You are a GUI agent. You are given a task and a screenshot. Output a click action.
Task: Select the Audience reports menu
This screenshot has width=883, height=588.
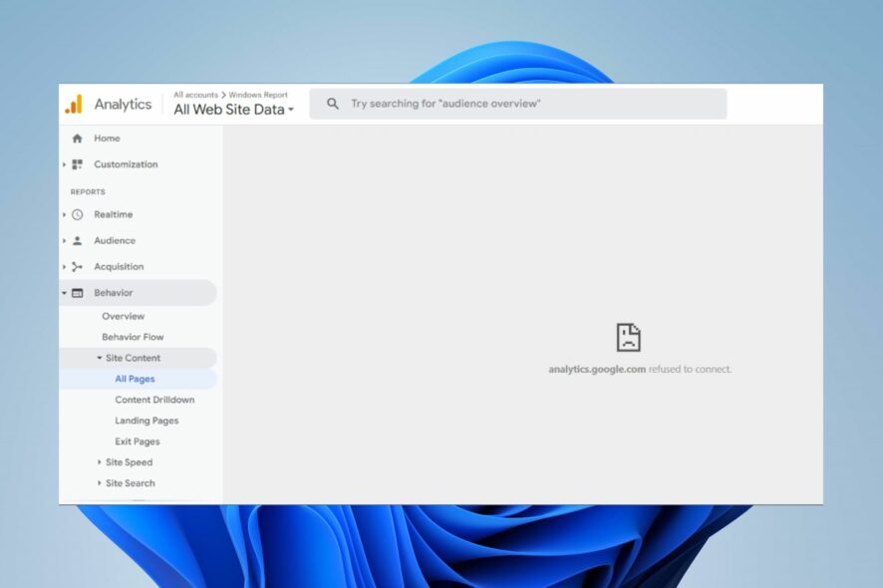tap(115, 240)
